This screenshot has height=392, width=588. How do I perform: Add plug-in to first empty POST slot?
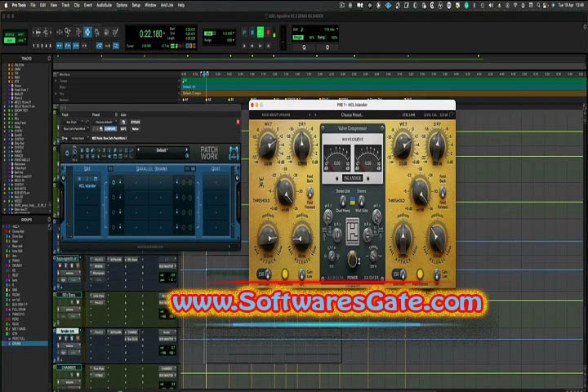point(216,183)
